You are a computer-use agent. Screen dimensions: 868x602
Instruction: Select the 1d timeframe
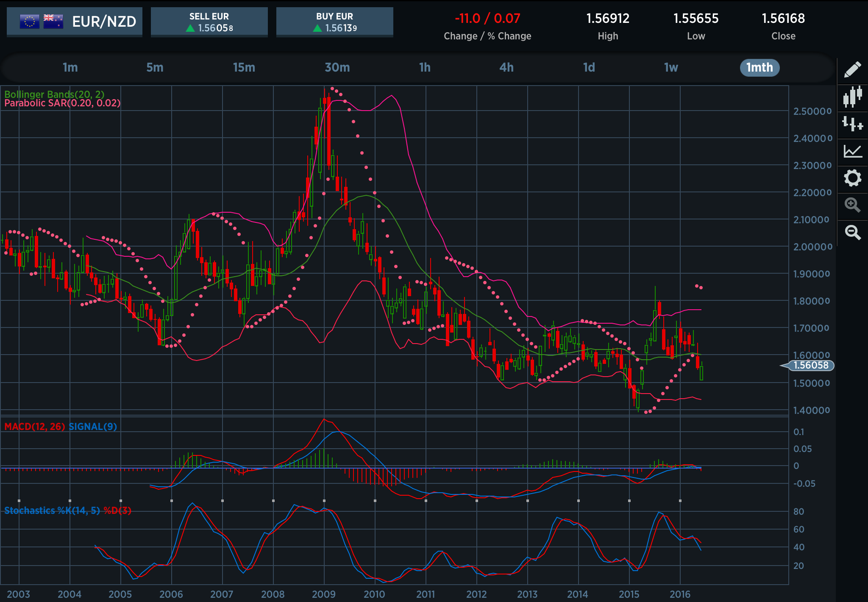(589, 67)
